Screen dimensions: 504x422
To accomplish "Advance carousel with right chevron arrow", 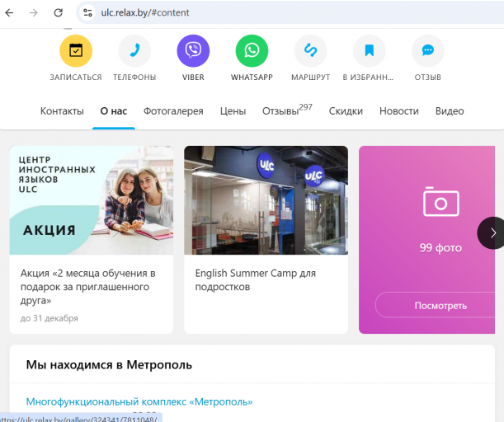I will 492,232.
